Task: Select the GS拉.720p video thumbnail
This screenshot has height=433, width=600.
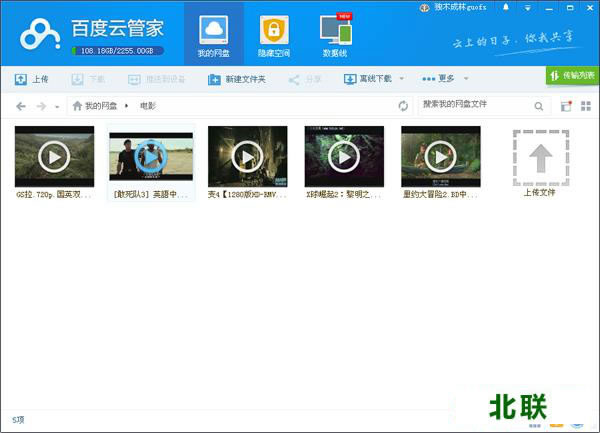Action: point(54,156)
